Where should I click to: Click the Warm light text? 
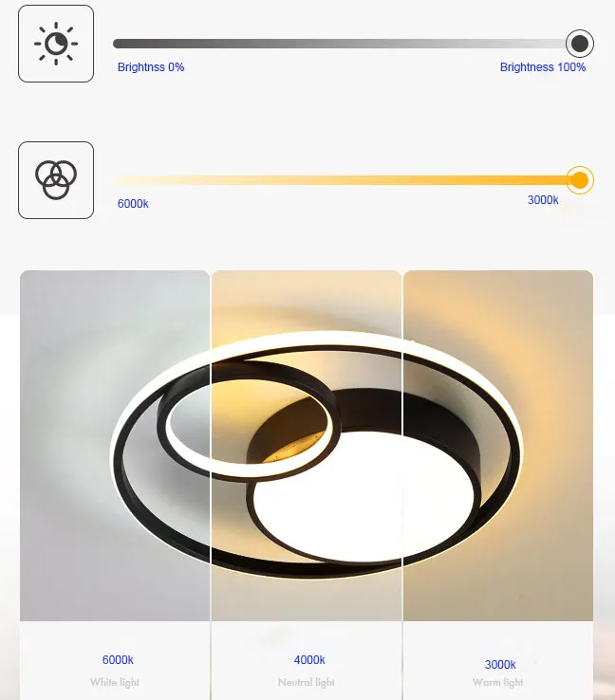(x=498, y=682)
